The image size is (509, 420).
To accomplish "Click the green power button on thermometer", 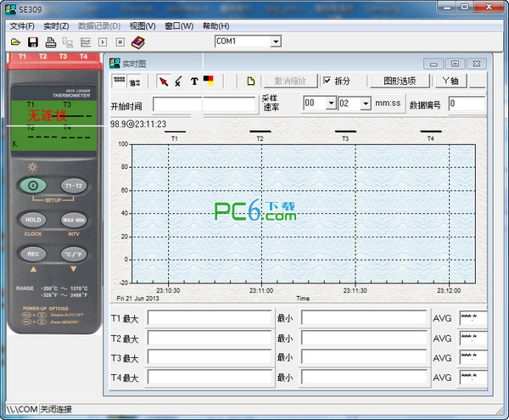I will click(33, 186).
